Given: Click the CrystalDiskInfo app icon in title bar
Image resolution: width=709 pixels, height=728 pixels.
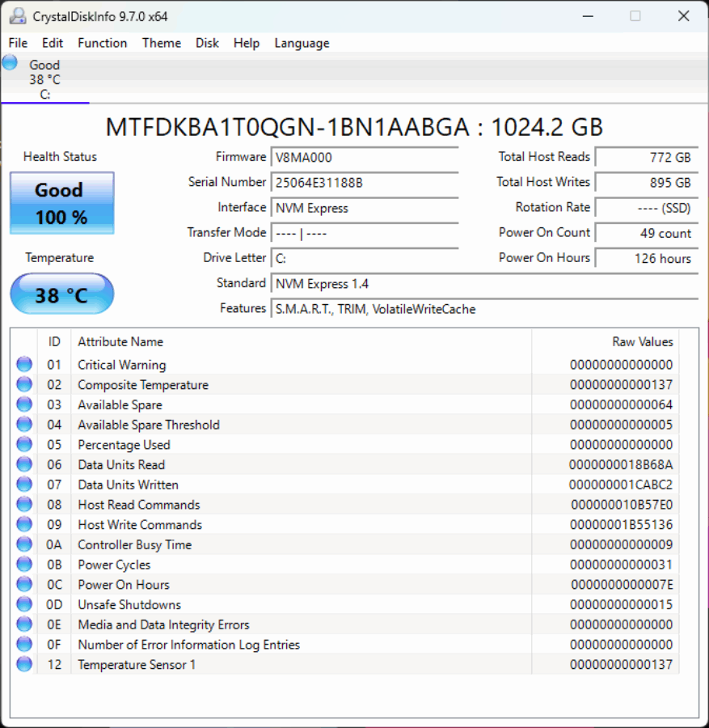Looking at the screenshot, I should (x=18, y=16).
